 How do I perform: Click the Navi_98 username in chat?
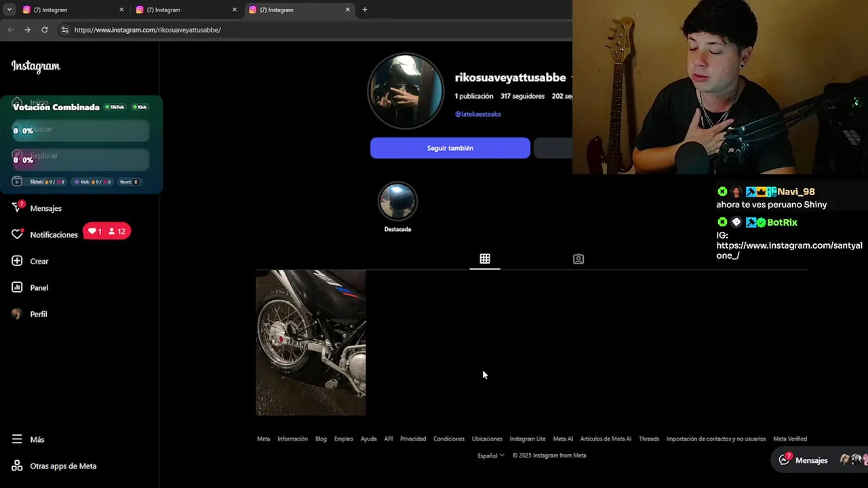(796, 192)
